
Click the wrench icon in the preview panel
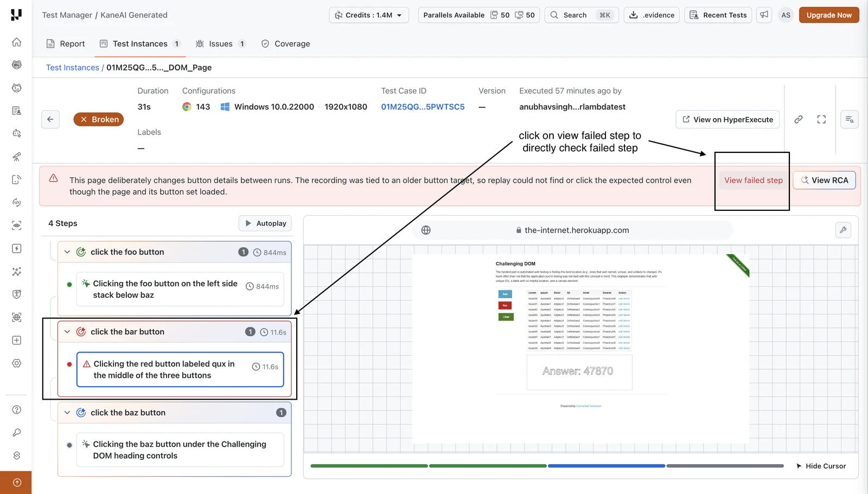click(843, 230)
